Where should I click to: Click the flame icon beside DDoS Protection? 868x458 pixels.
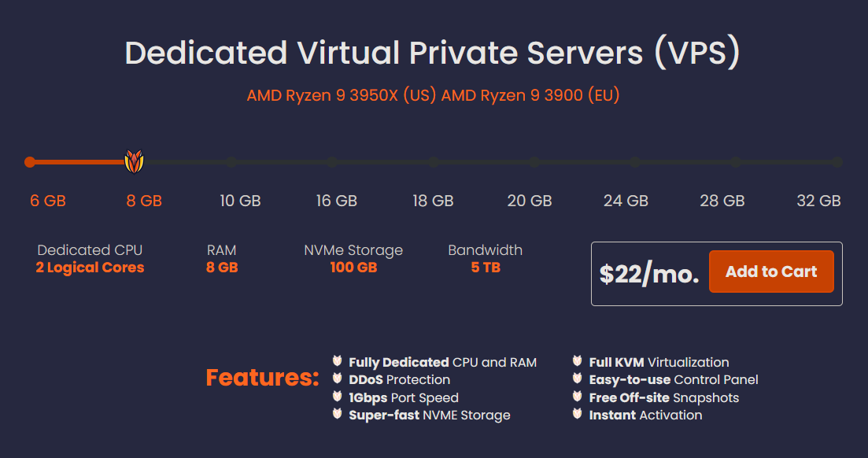tap(336, 379)
